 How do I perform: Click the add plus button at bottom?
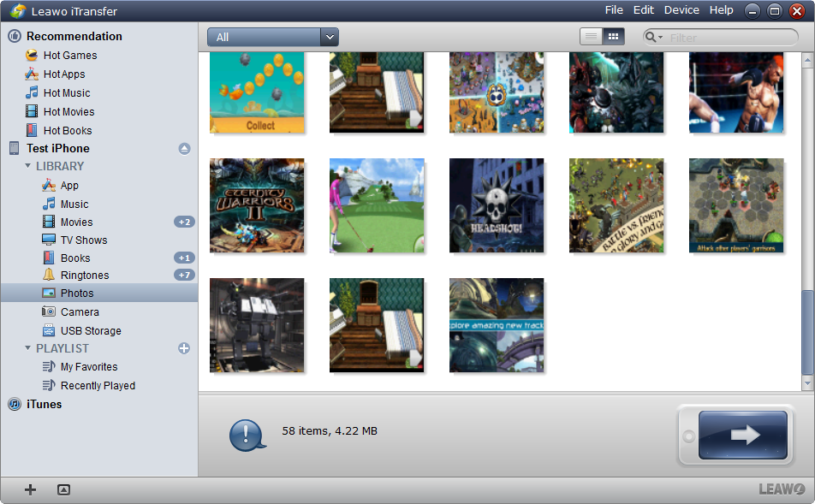click(31, 489)
